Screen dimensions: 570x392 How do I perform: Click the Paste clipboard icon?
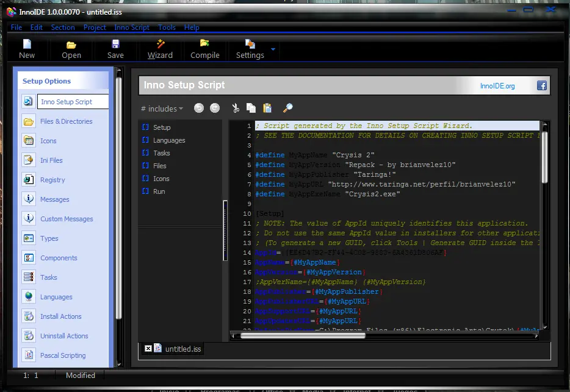[x=267, y=108]
